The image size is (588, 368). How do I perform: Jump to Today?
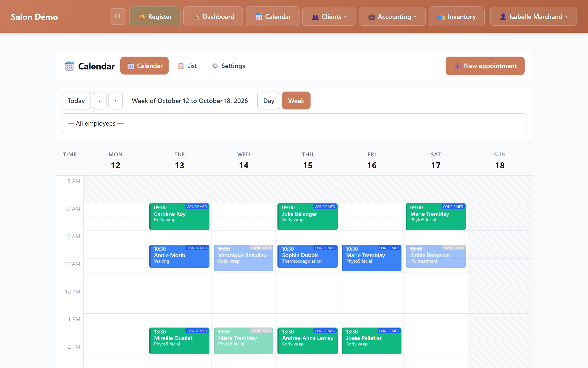[x=76, y=101]
